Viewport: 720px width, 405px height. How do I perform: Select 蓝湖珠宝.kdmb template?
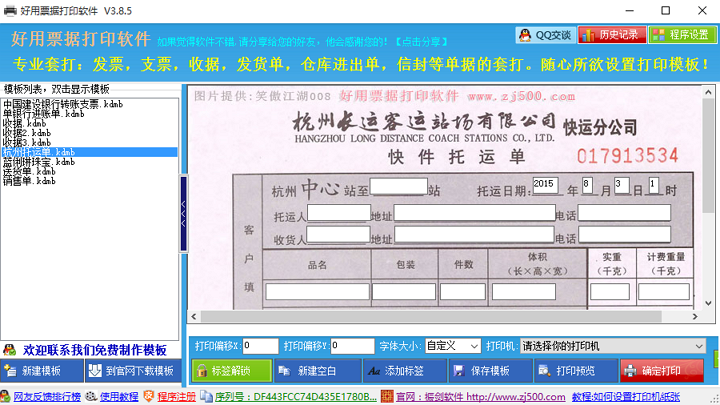coord(90,162)
